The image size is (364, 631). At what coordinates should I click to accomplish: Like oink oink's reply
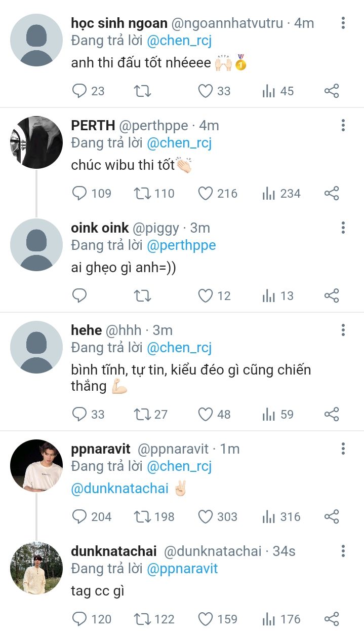click(205, 296)
